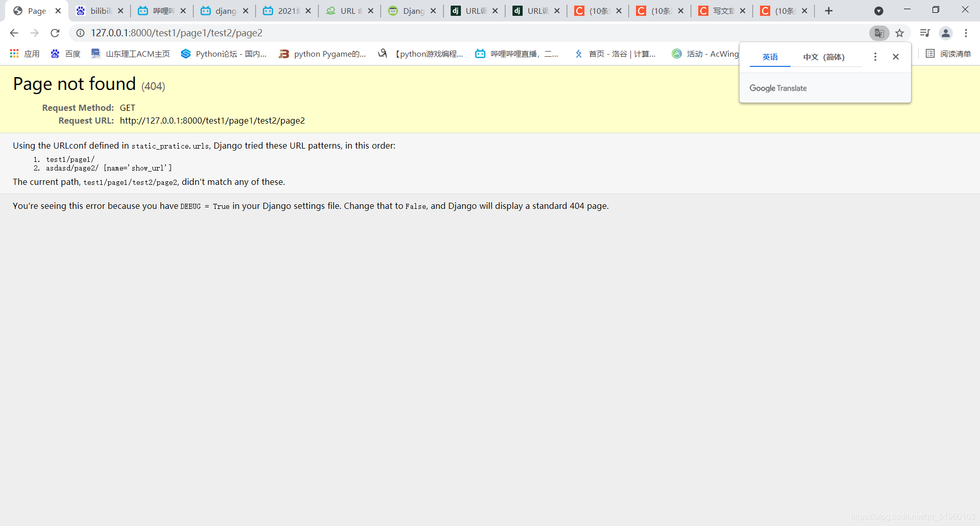Select 英语 tab in translate popup
980x526 pixels.
770,57
